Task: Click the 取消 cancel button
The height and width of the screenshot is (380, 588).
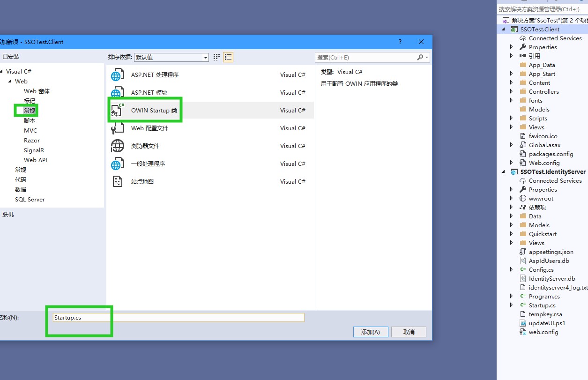Action: click(x=409, y=332)
